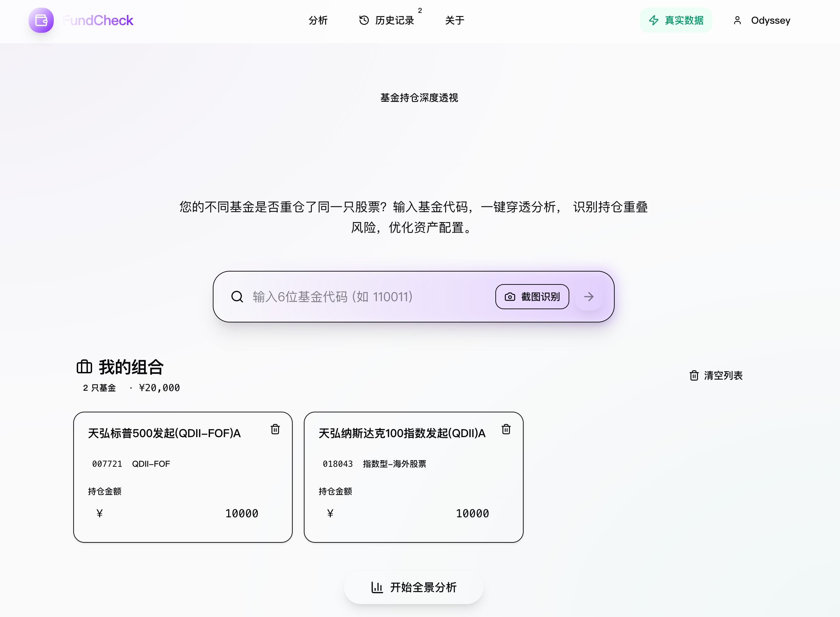Click the bar chart icon in 开始全景分析

[377, 587]
